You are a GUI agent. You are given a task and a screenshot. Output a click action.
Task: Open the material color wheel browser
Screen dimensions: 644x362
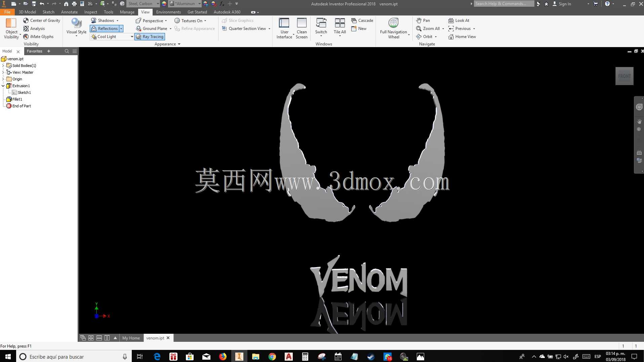pos(164,4)
